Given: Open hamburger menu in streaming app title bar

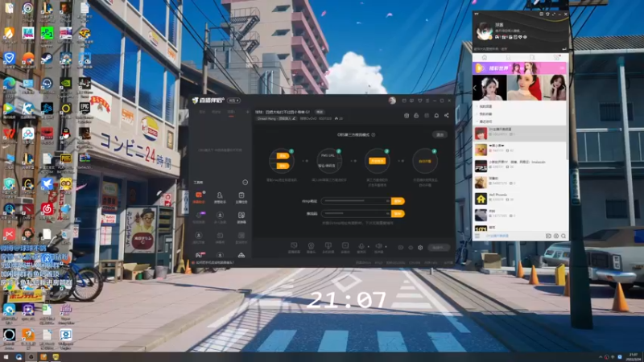Looking at the screenshot, I should click(x=427, y=101).
